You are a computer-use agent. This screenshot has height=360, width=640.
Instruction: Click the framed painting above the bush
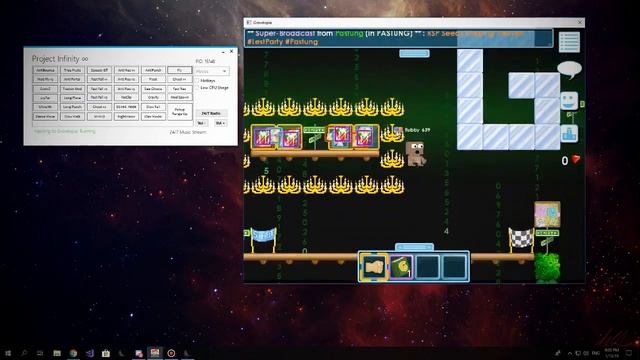pos(547,214)
